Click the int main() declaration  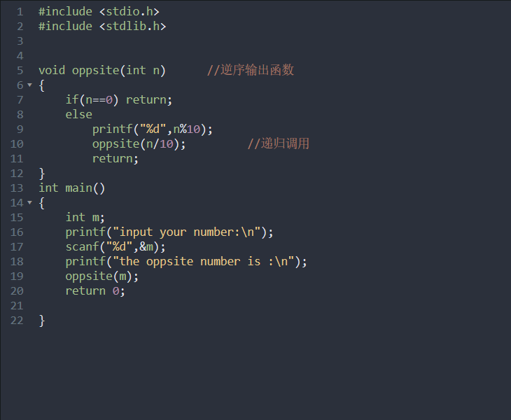(72, 188)
